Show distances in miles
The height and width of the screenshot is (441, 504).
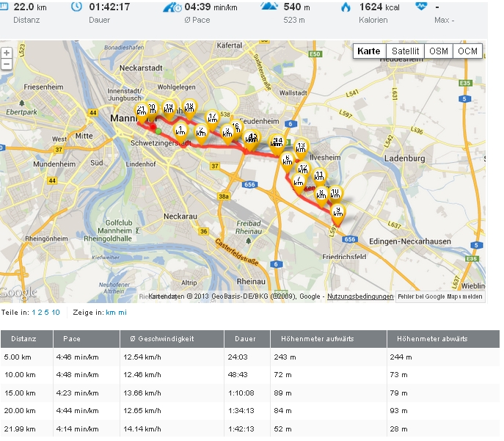pos(123,313)
